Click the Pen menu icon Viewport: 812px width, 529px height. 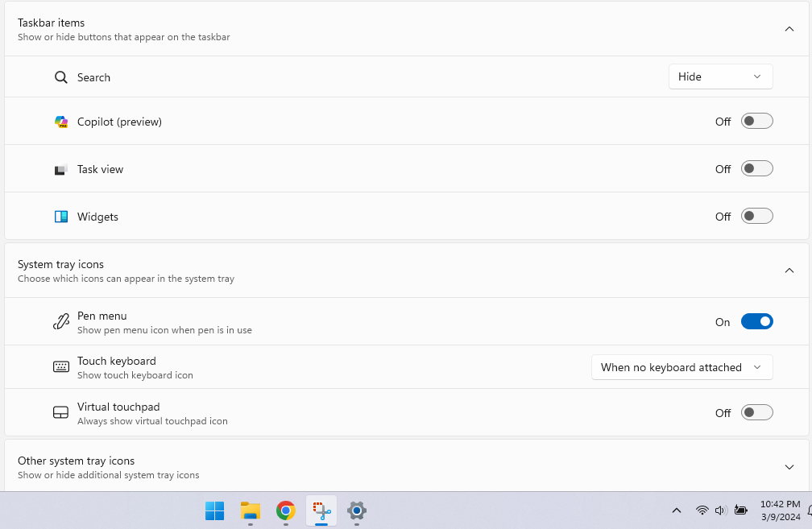click(x=61, y=321)
